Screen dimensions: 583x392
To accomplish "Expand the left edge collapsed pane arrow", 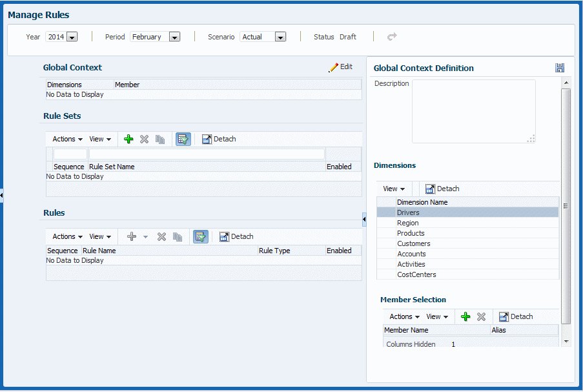I will pos(1,195).
